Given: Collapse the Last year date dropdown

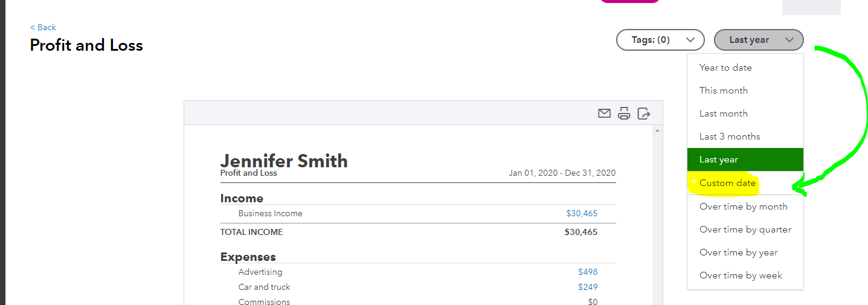Looking at the screenshot, I should [x=758, y=40].
